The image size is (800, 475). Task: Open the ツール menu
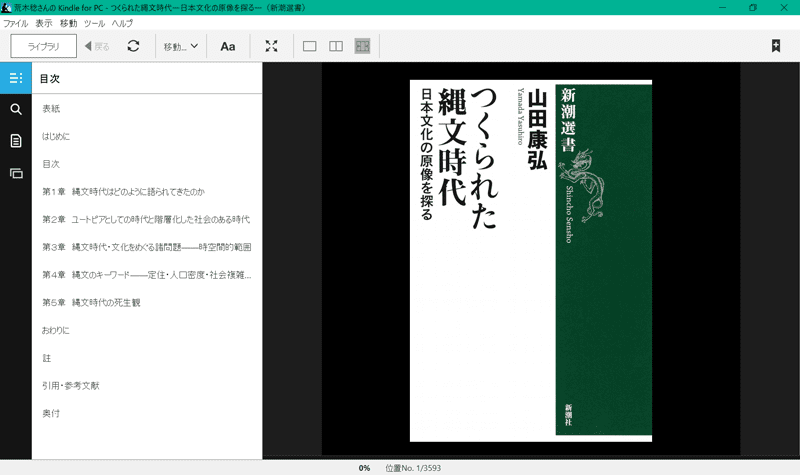click(94, 23)
